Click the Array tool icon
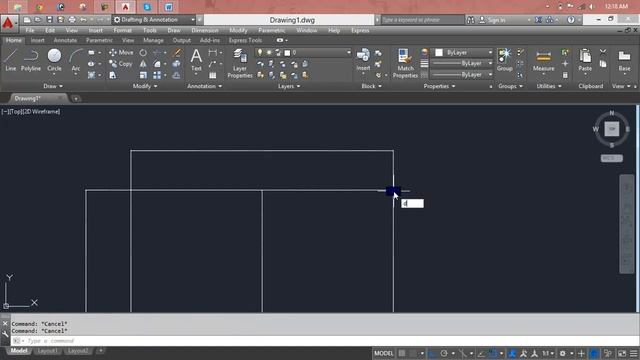The height and width of the screenshot is (360, 640). [x=157, y=75]
